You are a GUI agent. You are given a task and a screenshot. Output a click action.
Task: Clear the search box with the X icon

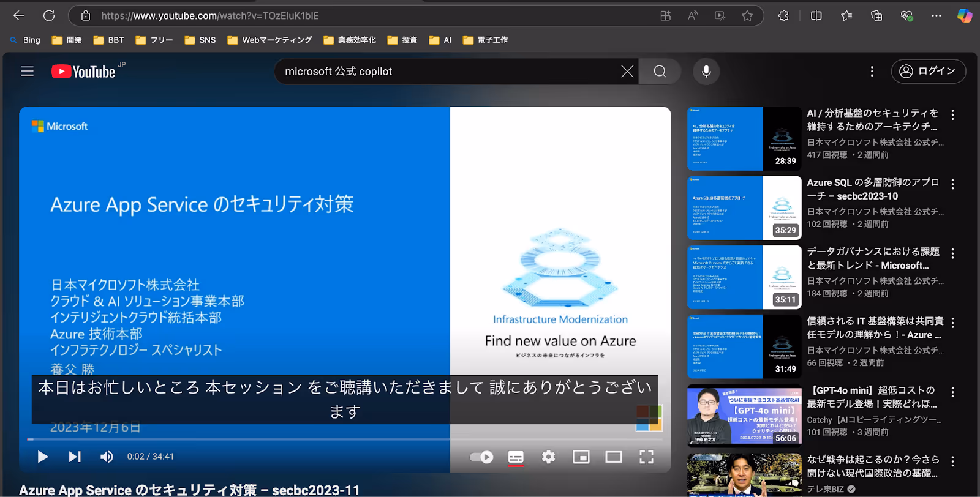[627, 72]
